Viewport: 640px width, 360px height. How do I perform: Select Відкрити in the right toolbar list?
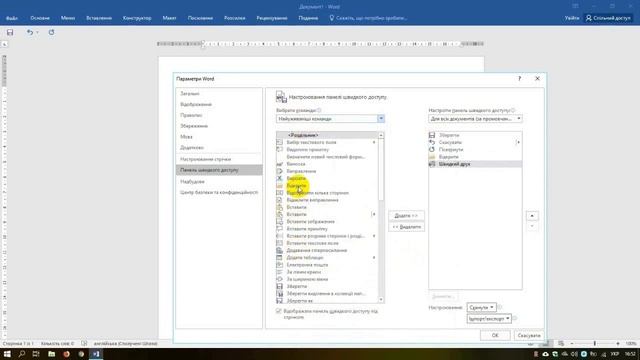[x=449, y=157]
